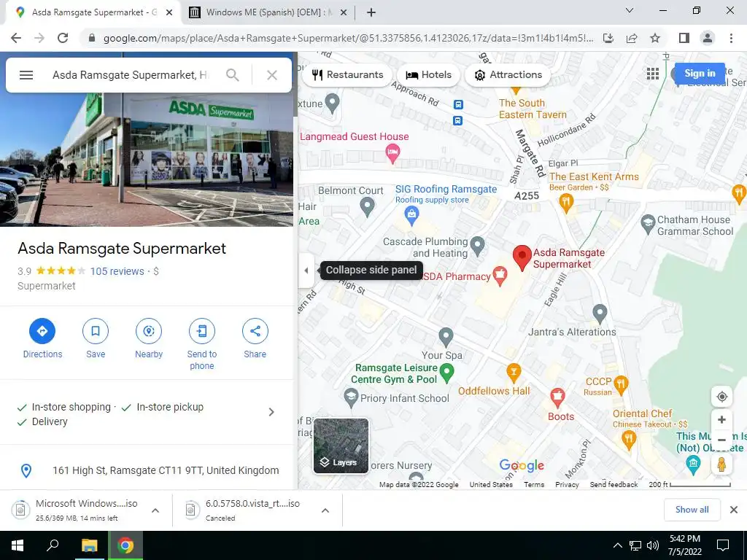Click the Street View pegman icon

pos(721,464)
